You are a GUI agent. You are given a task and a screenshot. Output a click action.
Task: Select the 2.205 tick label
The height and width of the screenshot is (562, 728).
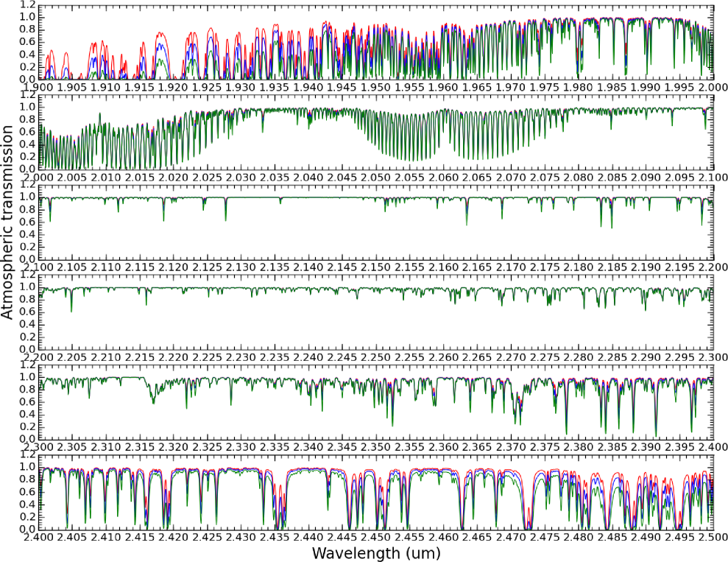click(x=72, y=357)
